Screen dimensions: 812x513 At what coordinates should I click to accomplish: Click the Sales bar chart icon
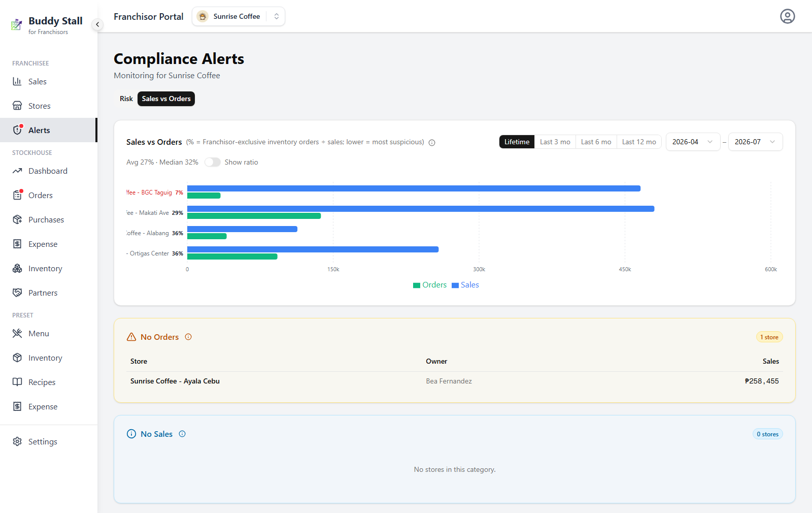click(17, 81)
